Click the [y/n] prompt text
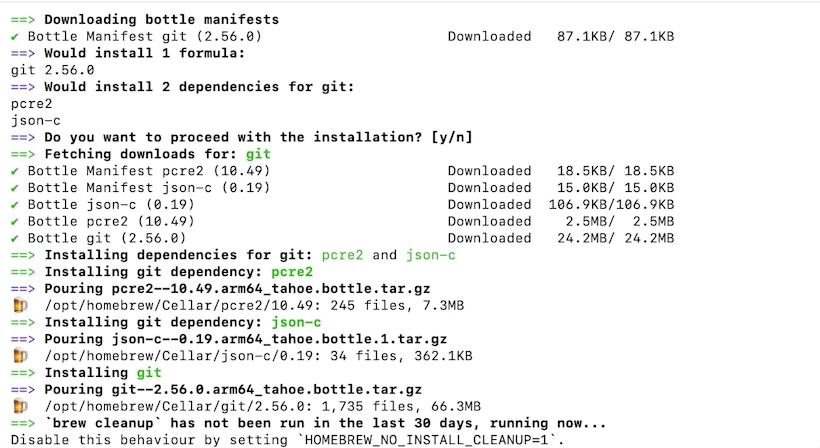Viewport: 820px width, 448px height. click(x=452, y=137)
